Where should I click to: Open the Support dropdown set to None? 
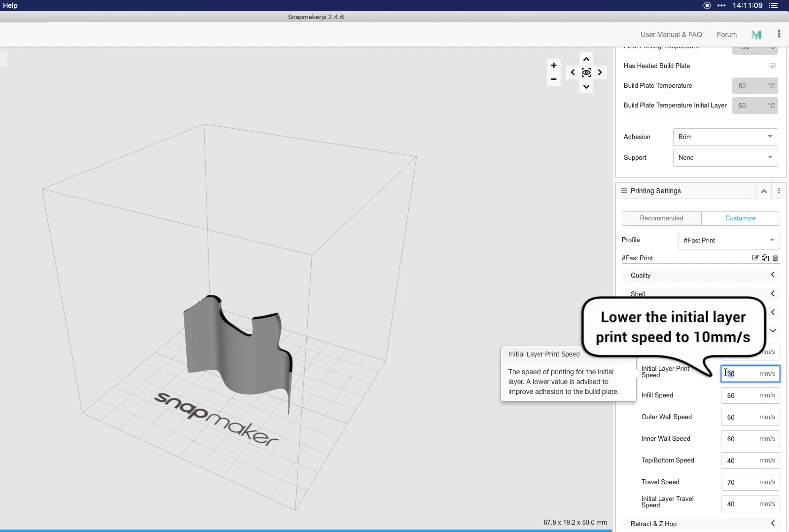coord(725,157)
